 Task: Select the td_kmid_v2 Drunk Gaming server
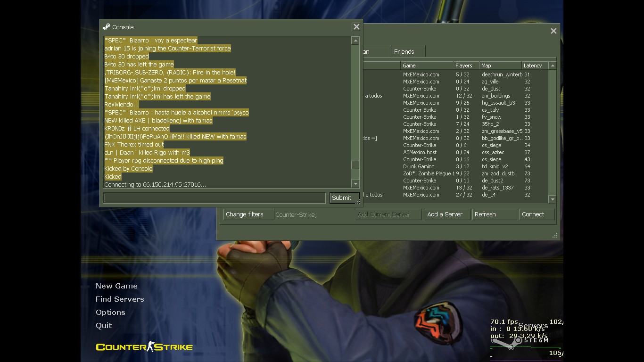(455, 166)
